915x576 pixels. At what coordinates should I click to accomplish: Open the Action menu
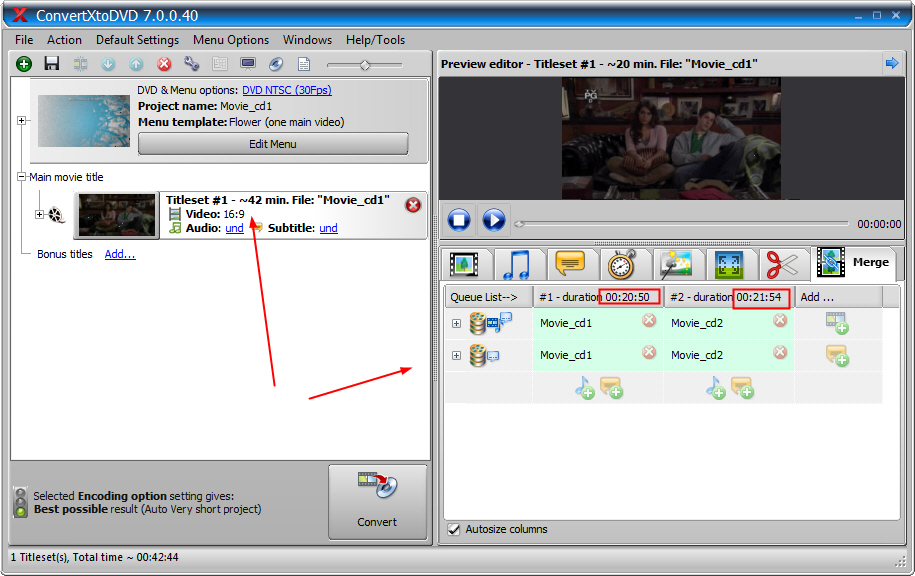[64, 40]
